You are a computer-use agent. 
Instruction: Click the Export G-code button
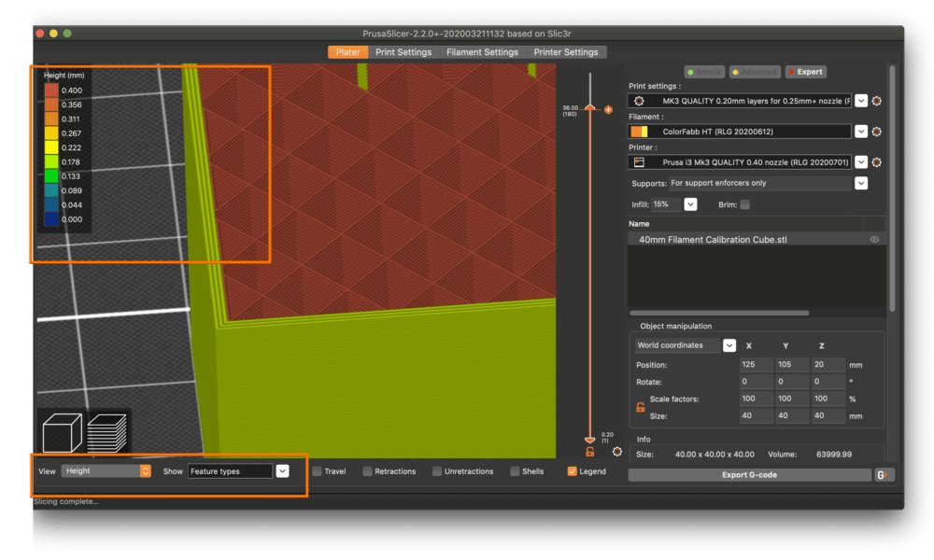click(x=748, y=475)
